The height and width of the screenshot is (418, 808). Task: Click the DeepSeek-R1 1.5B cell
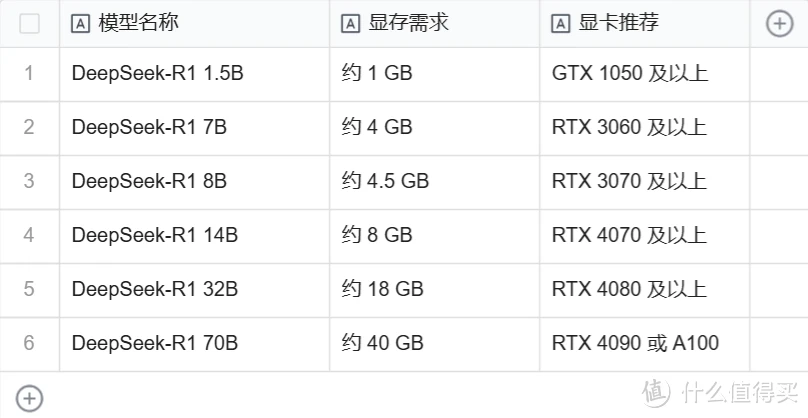coord(194,74)
